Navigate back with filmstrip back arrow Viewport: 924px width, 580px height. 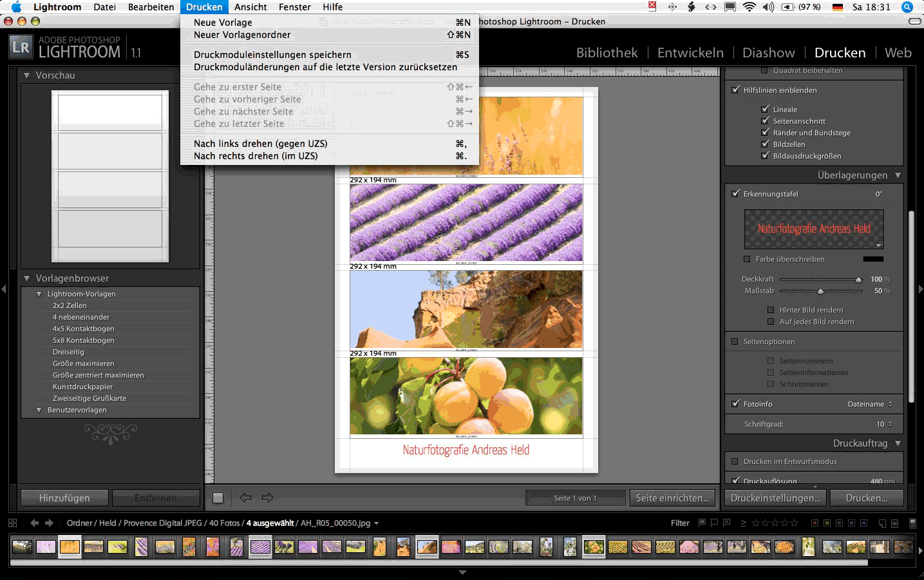point(35,523)
